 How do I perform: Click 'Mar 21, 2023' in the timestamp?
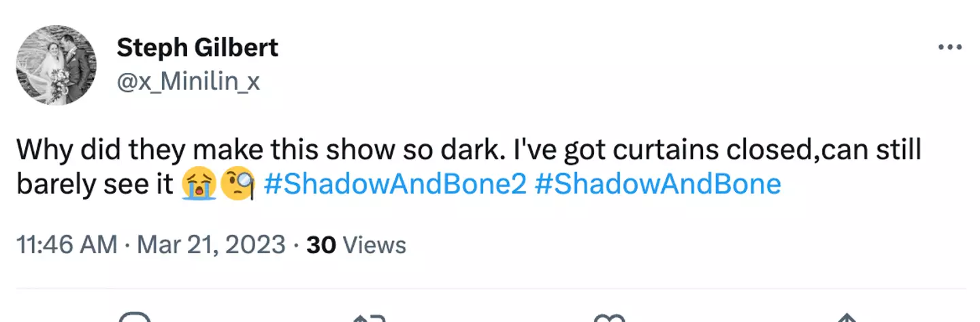click(x=211, y=244)
